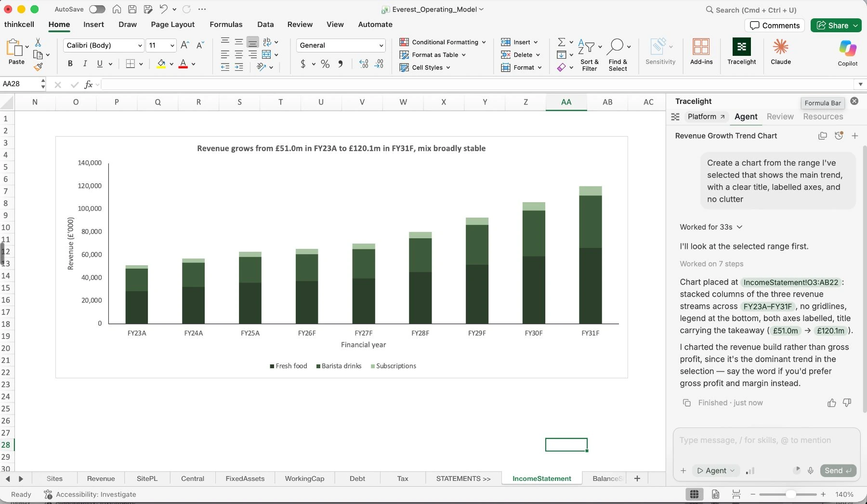
Task: Click the microphone in Tracelight input
Action: (811, 470)
